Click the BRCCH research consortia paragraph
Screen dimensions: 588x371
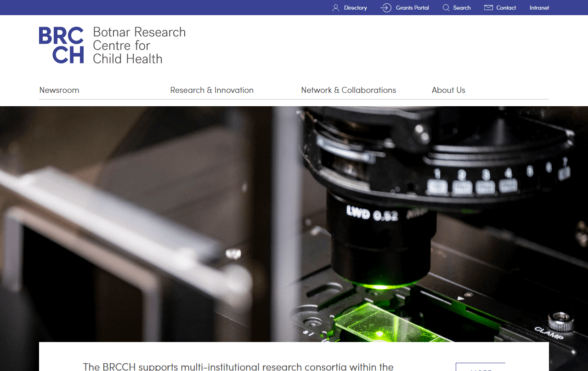point(238,366)
